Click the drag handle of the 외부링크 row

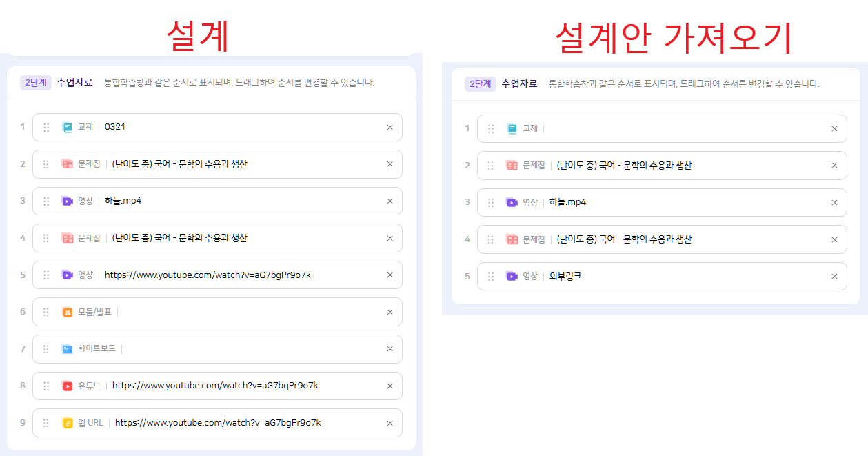point(491,276)
